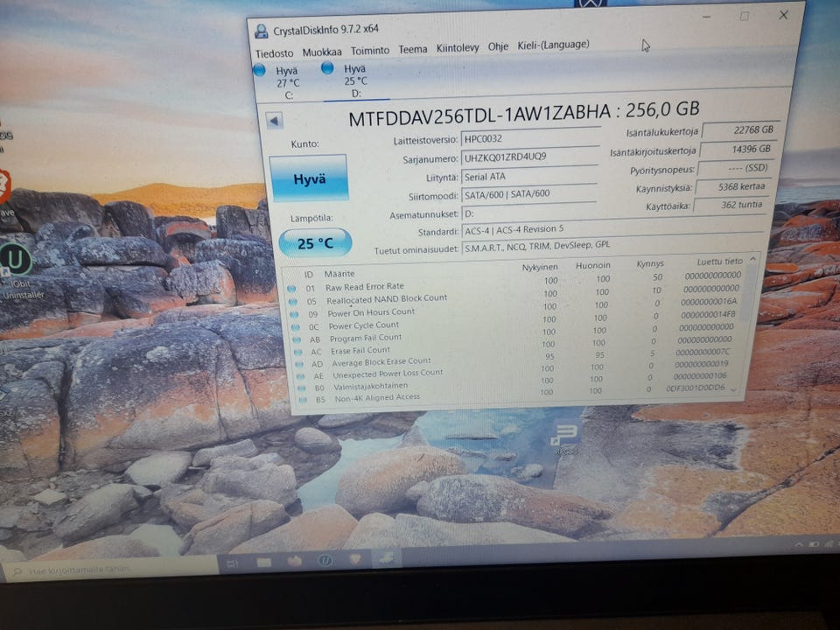The height and width of the screenshot is (630, 840).
Task: Click the 25 °C temperature button
Action: (x=316, y=243)
